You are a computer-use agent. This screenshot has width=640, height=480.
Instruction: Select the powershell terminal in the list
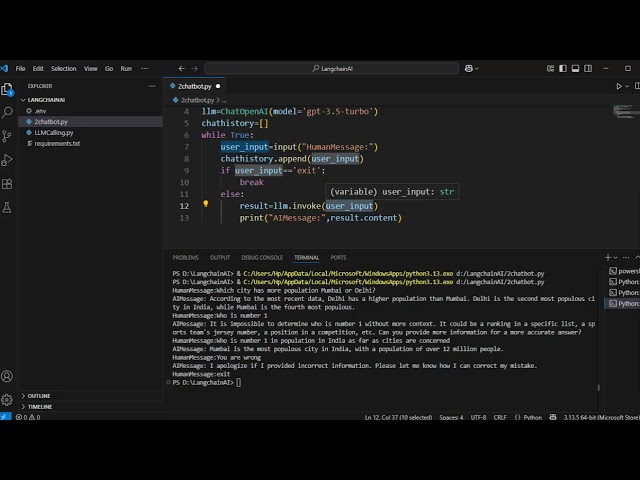624,271
